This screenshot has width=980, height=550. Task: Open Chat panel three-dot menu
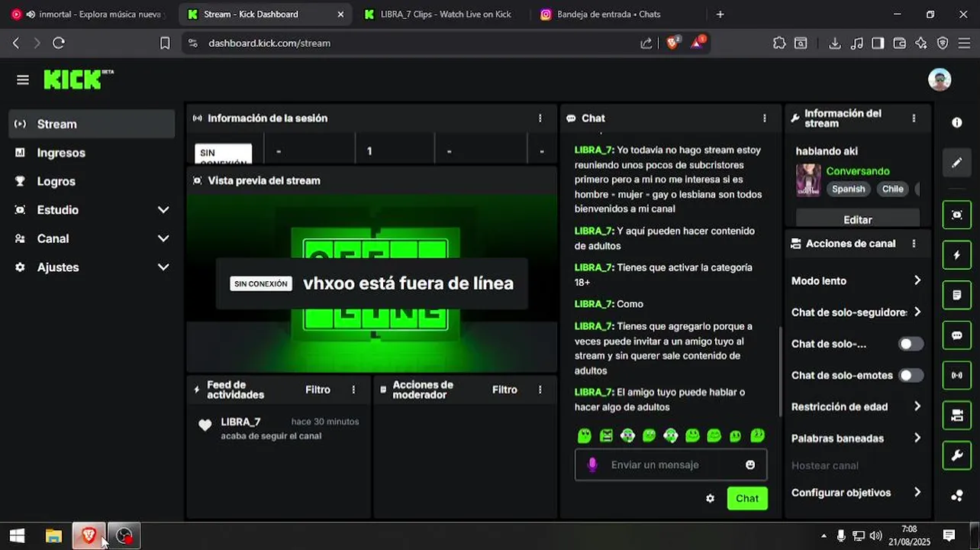pos(764,118)
